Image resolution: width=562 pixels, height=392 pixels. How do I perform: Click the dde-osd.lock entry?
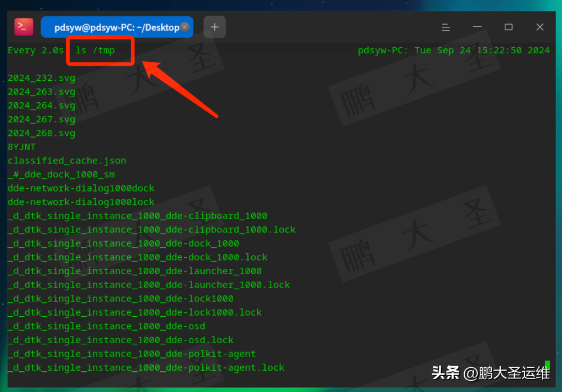click(x=120, y=340)
